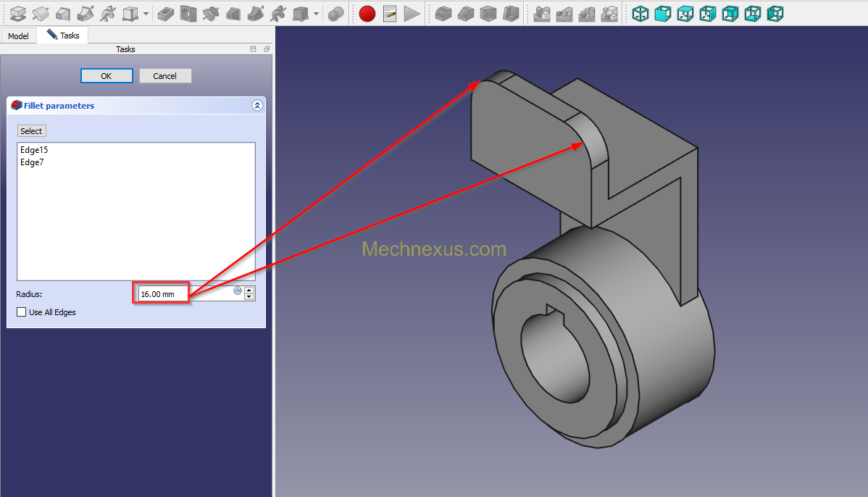Select the Revolution tool icon
The height and width of the screenshot is (497, 868).
41,13
